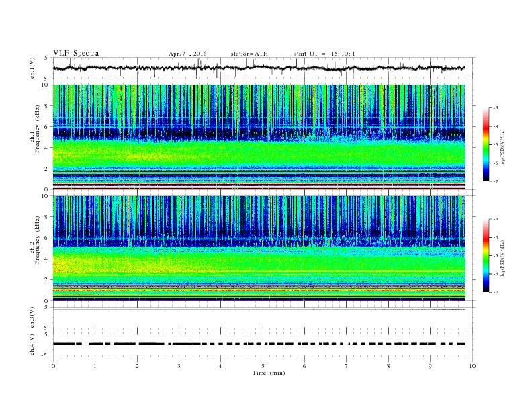
Task: Click the "station=ATH" header label
Action: coord(249,54)
